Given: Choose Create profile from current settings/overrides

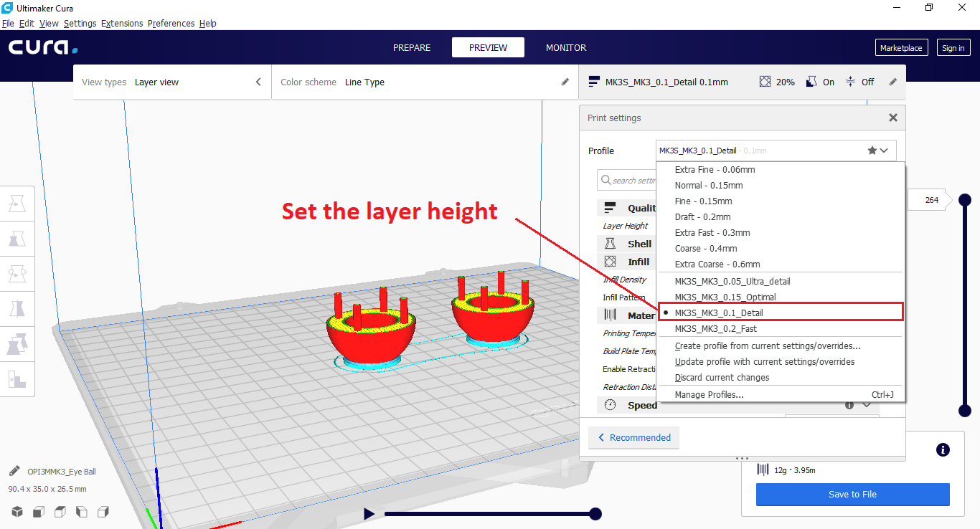Looking at the screenshot, I should click(781, 346).
